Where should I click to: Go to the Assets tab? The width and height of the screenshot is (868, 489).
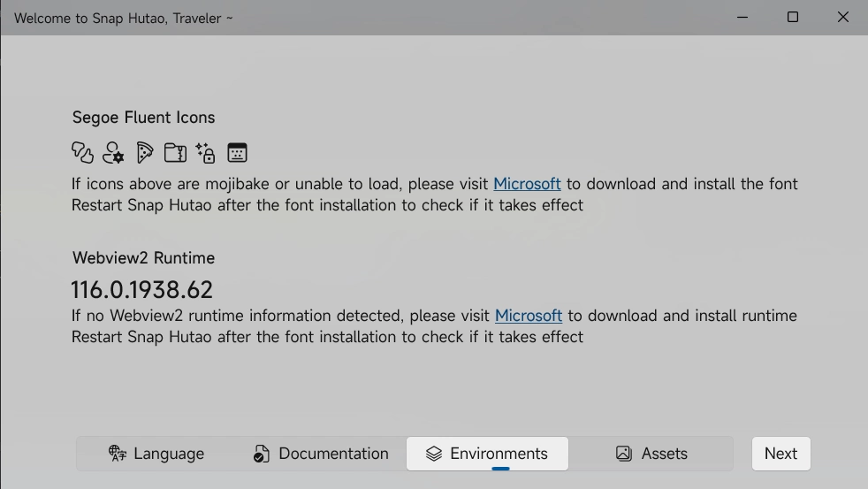(651, 454)
